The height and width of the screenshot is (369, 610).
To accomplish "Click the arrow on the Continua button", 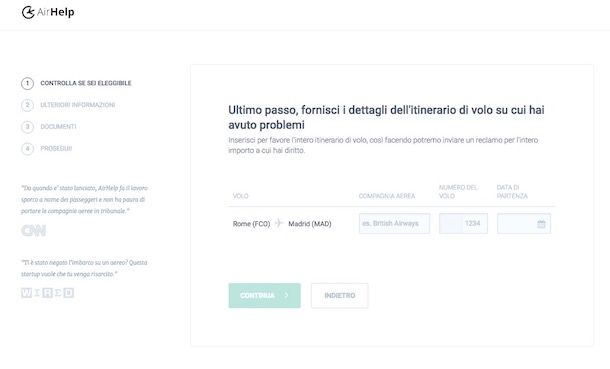I will coord(287,296).
